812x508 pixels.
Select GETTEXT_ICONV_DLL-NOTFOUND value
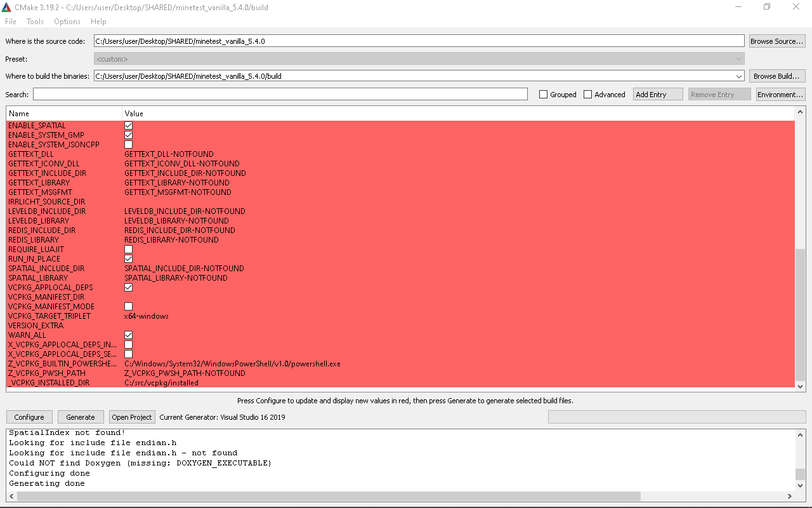pyautogui.click(x=182, y=164)
